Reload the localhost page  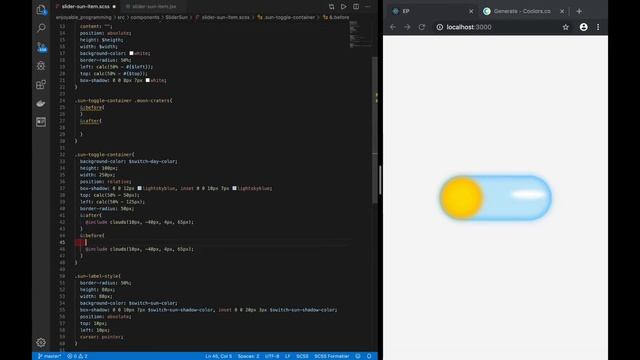[x=422, y=27]
